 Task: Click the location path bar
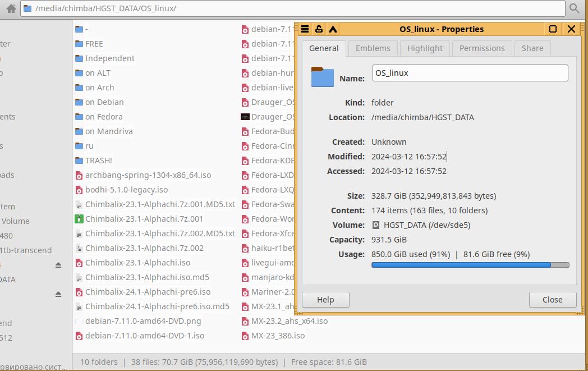292,8
